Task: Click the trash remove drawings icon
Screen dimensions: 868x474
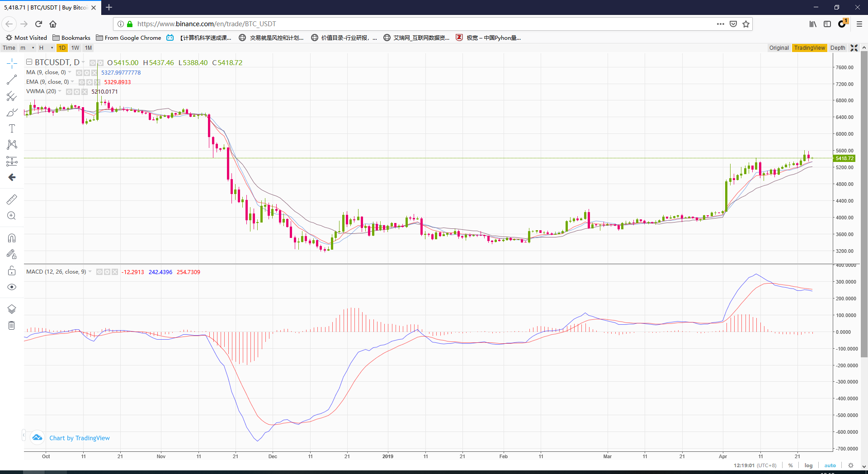Action: [12, 325]
